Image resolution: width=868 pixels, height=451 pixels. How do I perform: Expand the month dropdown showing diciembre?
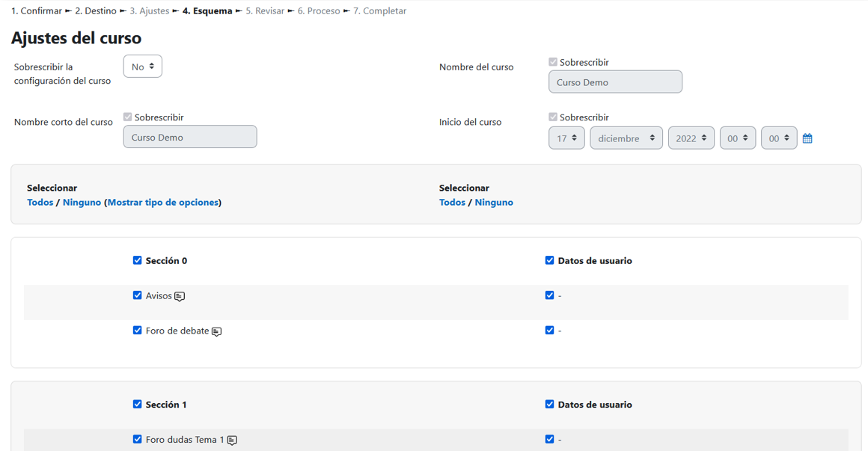click(626, 138)
